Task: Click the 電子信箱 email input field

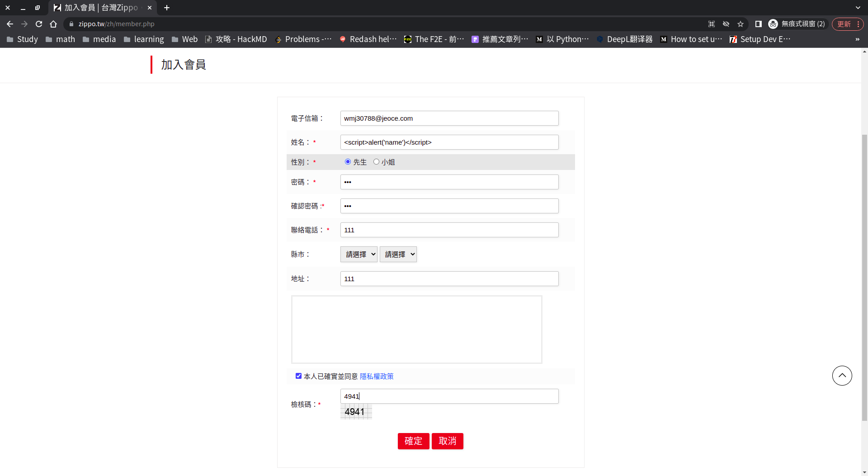Action: (449, 118)
